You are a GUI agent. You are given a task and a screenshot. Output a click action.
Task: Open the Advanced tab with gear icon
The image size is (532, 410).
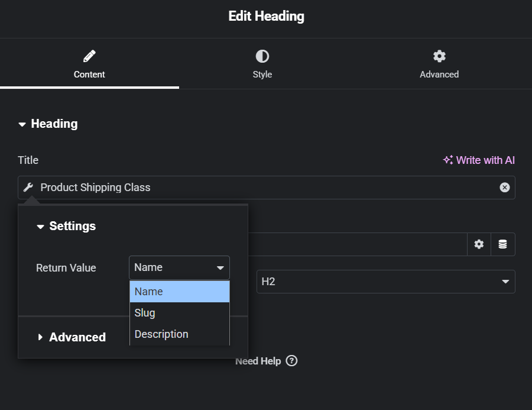pos(439,64)
